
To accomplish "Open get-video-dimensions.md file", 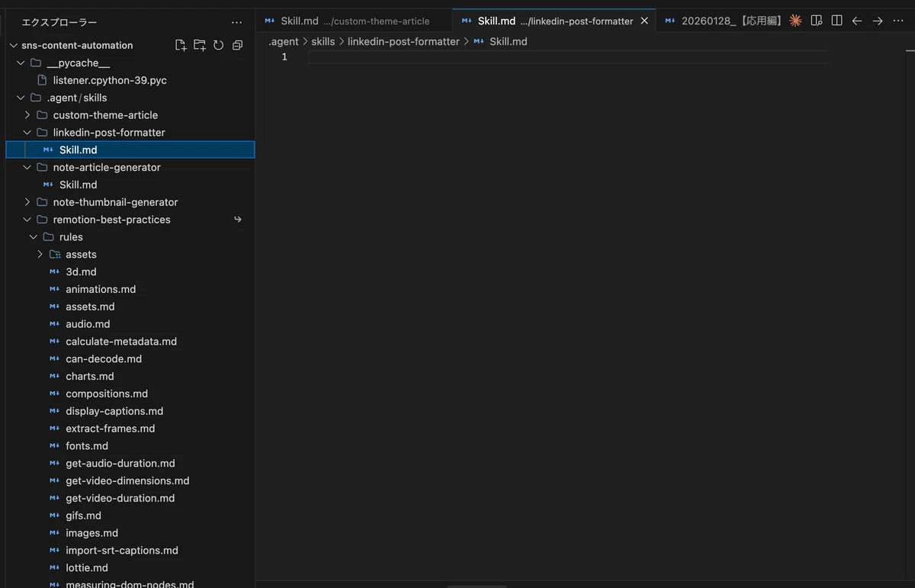I will pyautogui.click(x=127, y=481).
